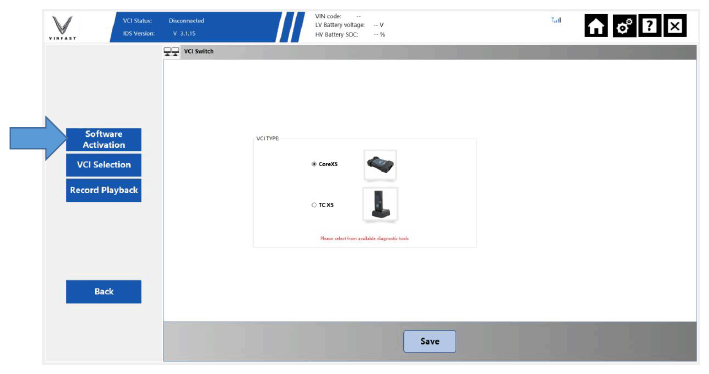The width and height of the screenshot is (709, 374).
Task: Go Back to previous menu
Action: 104,292
